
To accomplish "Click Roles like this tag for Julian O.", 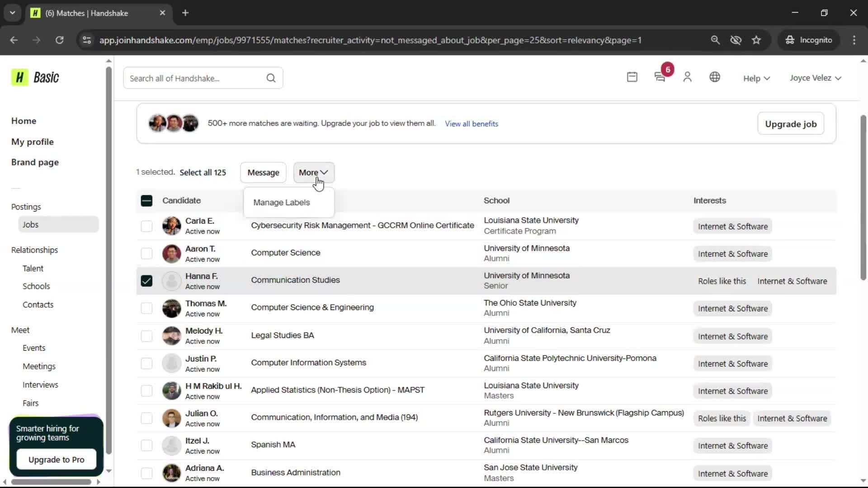I will [x=722, y=418].
